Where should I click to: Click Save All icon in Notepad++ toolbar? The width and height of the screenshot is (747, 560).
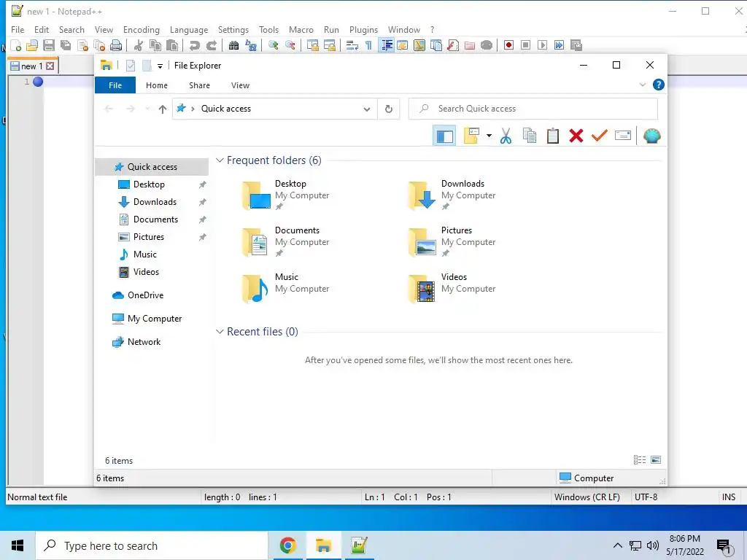[x=65, y=46]
